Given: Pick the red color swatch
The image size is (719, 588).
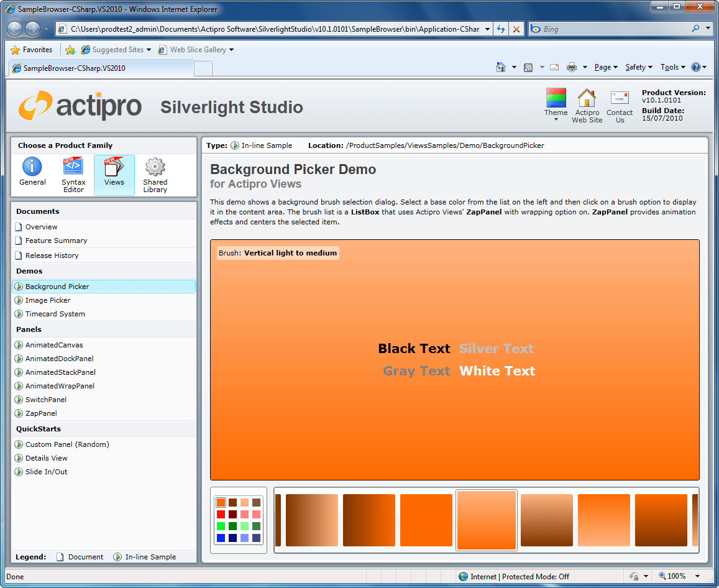Looking at the screenshot, I should 219,514.
